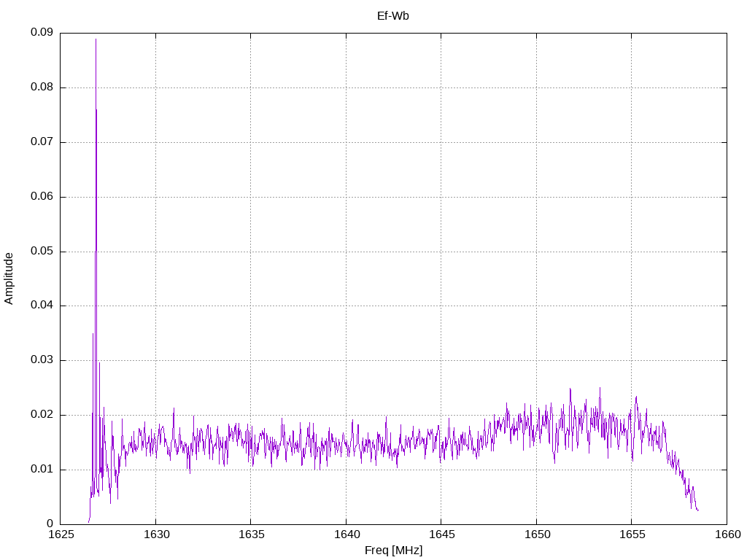Click the 0.09 y-axis tick label

[42, 33]
